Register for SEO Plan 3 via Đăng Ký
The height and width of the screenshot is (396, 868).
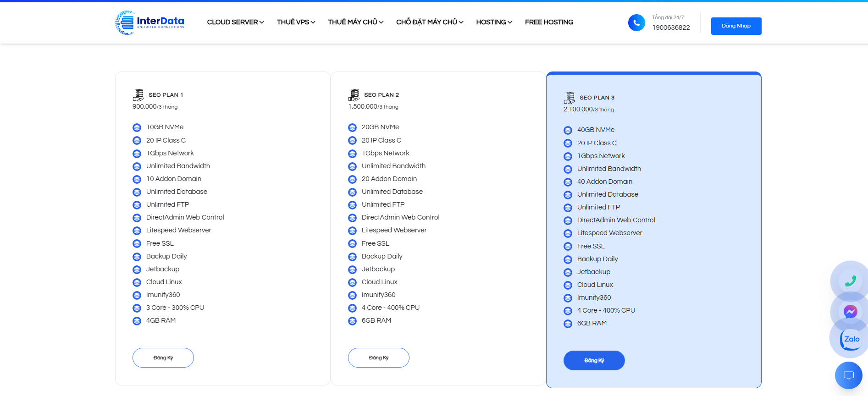coord(594,360)
